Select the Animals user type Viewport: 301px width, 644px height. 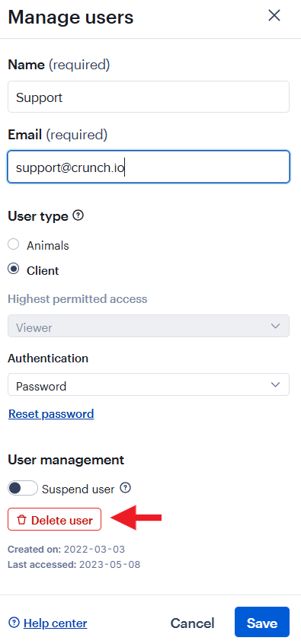14,245
